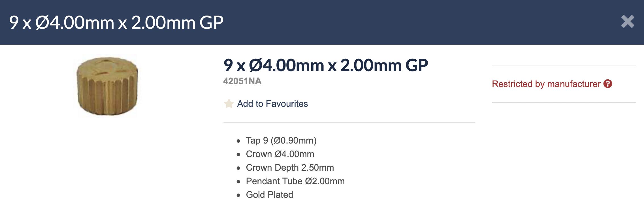
Task: Click the product code 42051NA
Action: (242, 81)
